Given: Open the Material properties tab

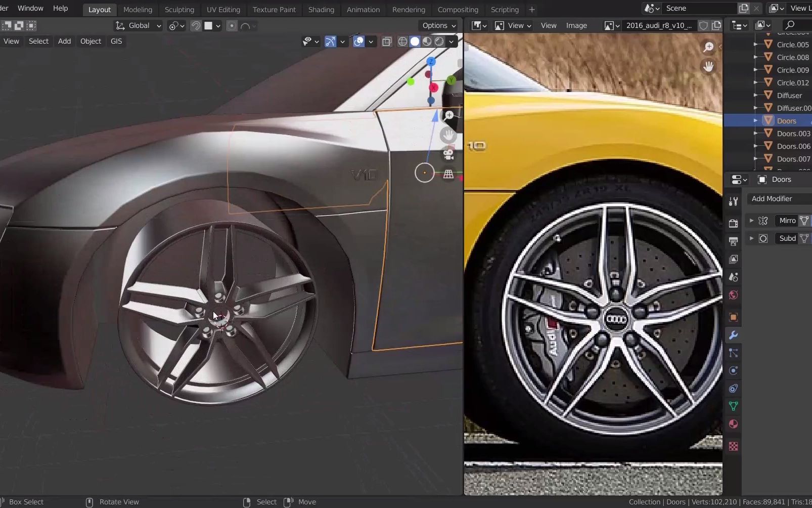Looking at the screenshot, I should (x=733, y=424).
